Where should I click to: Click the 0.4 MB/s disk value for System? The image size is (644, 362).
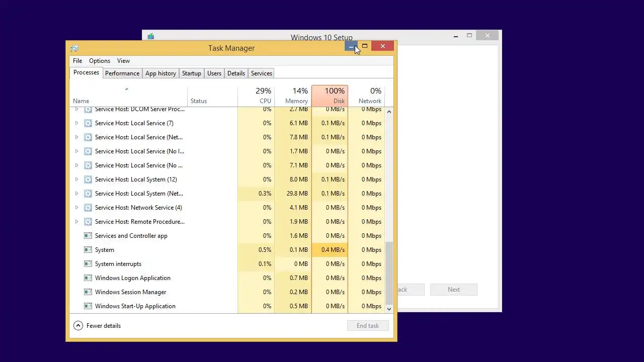333,250
